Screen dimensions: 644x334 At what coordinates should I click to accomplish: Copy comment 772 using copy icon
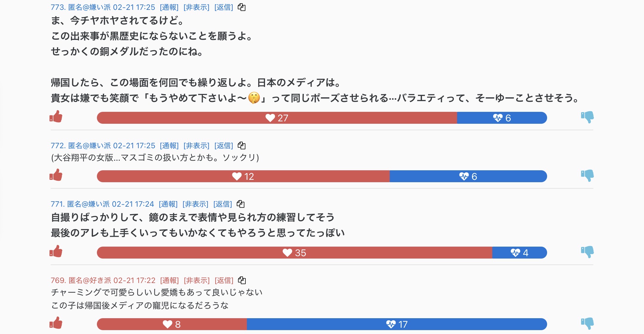pos(241,146)
